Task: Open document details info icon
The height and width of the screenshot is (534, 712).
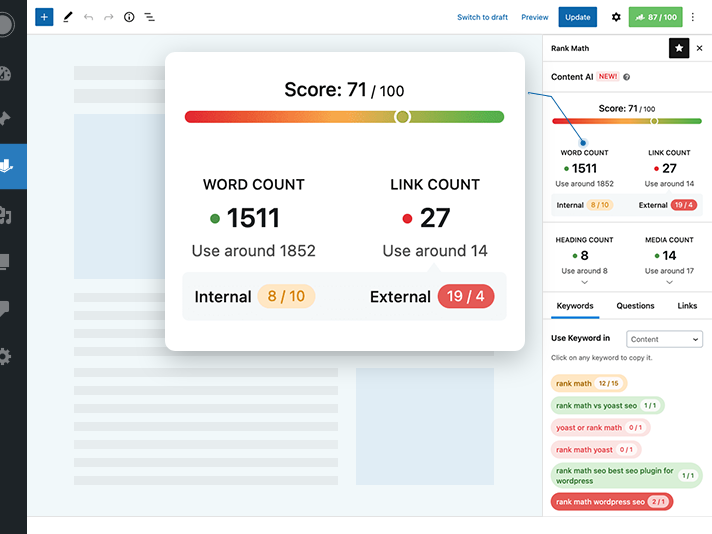Action: click(129, 17)
